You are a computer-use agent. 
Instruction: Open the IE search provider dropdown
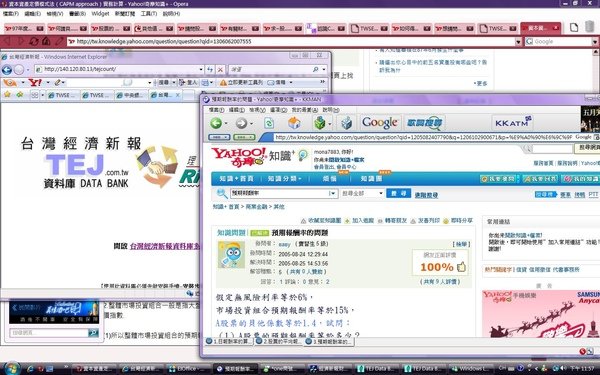coord(324,69)
